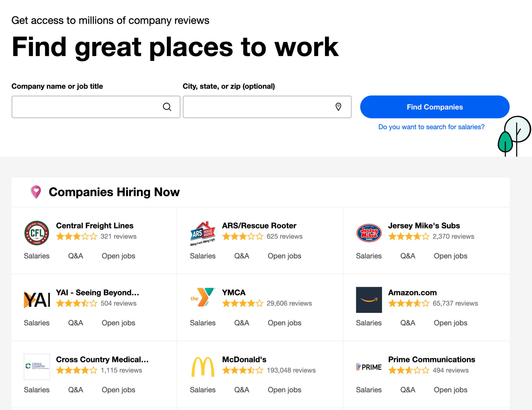Viewport: 532px width, 410px height.
Task: View Salaries for Central Freight Lines
Action: tap(37, 256)
